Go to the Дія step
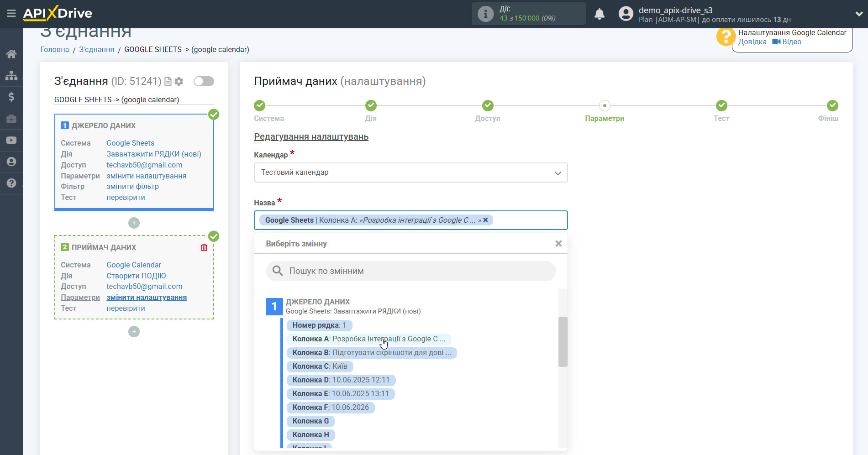Image resolution: width=868 pixels, height=455 pixels. pos(371,106)
